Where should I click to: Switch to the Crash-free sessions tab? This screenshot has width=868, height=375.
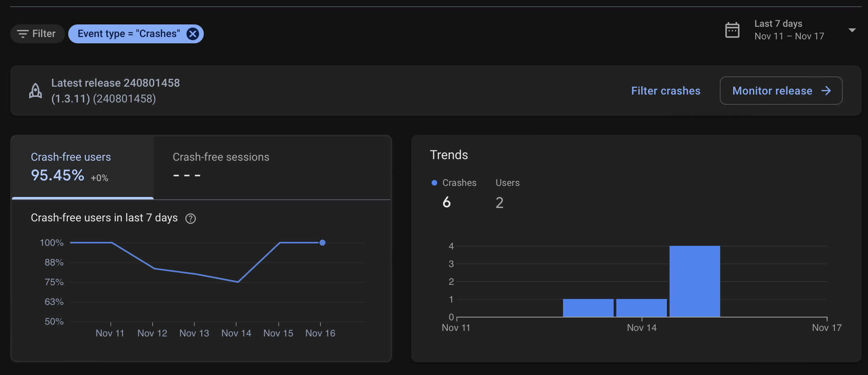coord(221,167)
